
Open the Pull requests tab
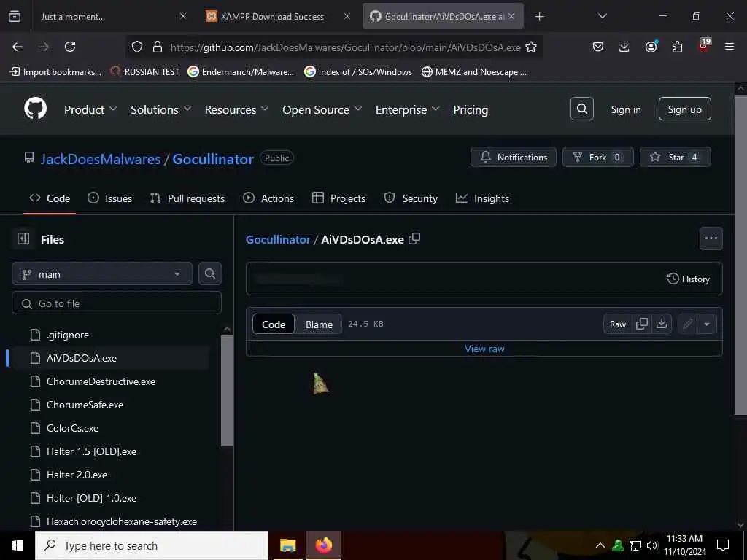click(187, 198)
